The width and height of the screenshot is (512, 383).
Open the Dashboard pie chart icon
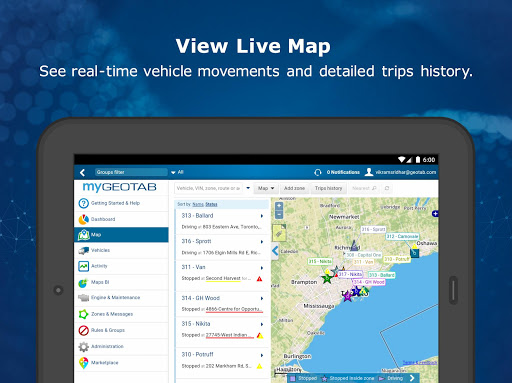pyautogui.click(x=83, y=219)
